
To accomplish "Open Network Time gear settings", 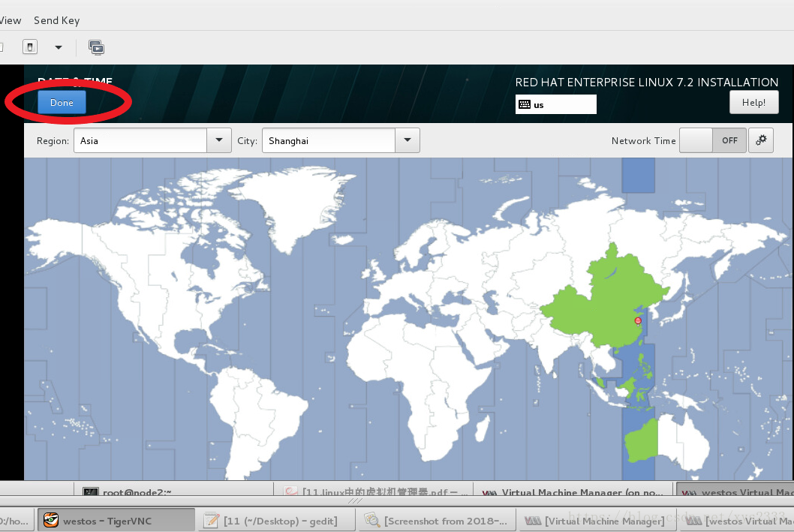I will [760, 140].
